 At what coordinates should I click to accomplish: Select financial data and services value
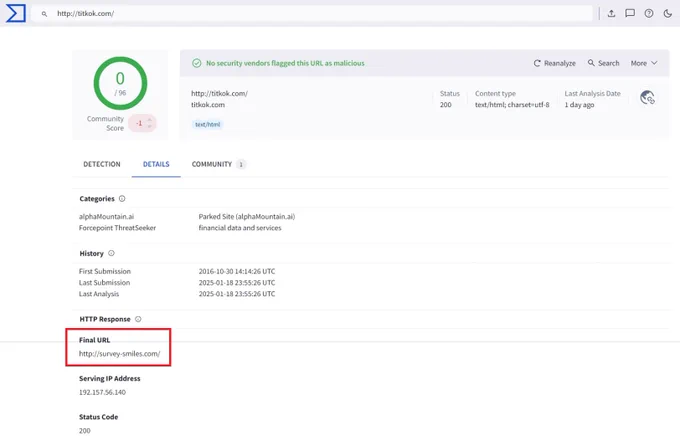[x=240, y=228]
